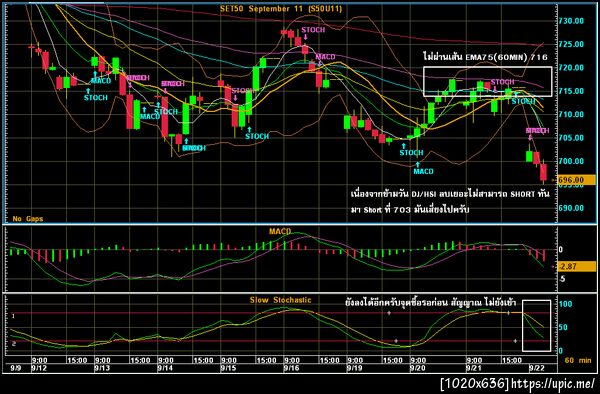The image size is (600, 394).
Task: Select the 9/19 date label
Action: point(354,368)
